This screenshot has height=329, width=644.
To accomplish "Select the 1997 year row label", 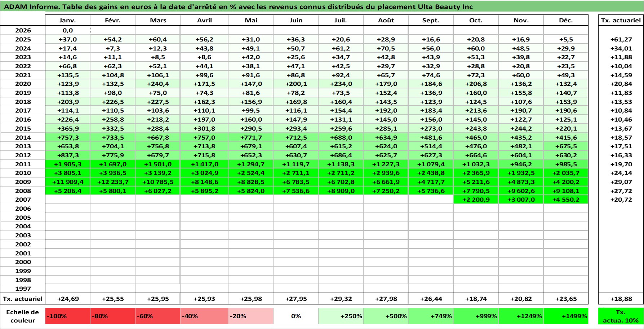I will tap(23, 289).
